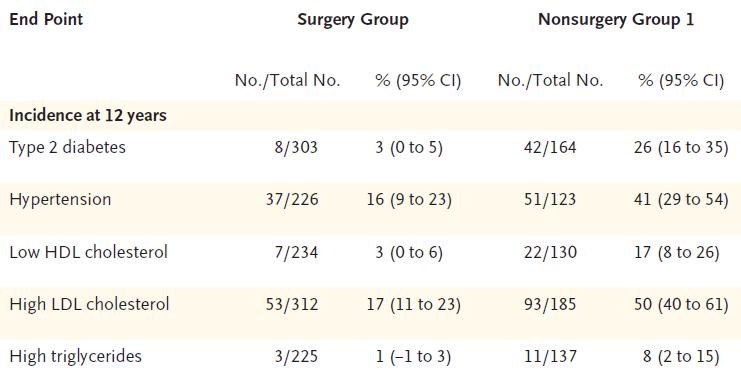
Task: Select the Nonsurgery Group 1 heading
Action: [616, 20]
